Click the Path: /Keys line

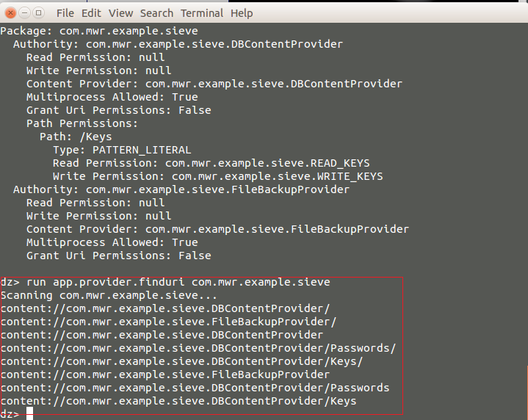coord(76,137)
